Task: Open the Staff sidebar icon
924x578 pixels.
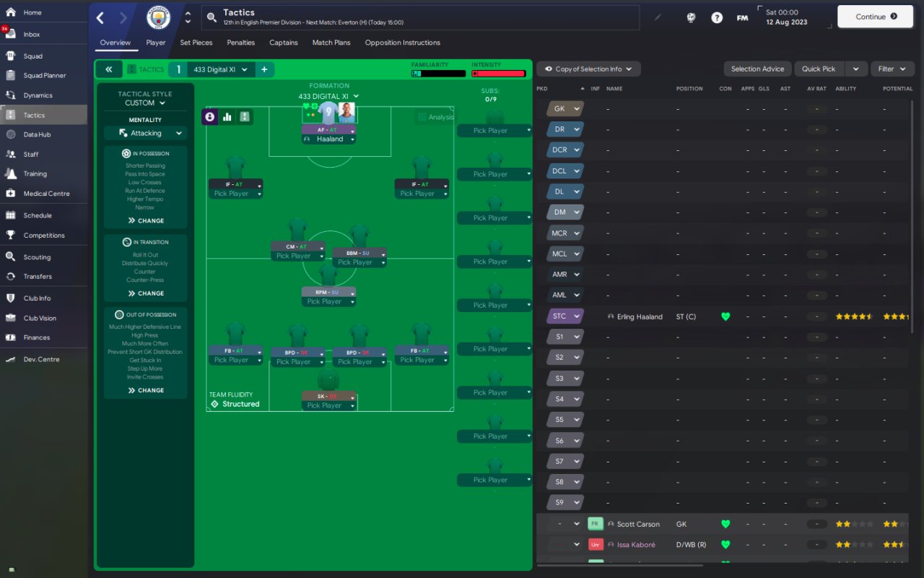Action: [x=11, y=154]
